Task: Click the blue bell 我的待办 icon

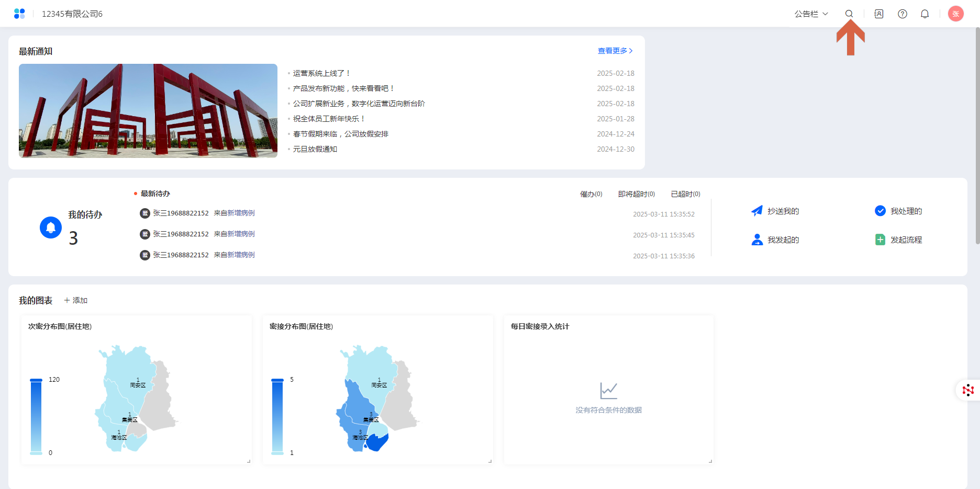Action: tap(51, 228)
